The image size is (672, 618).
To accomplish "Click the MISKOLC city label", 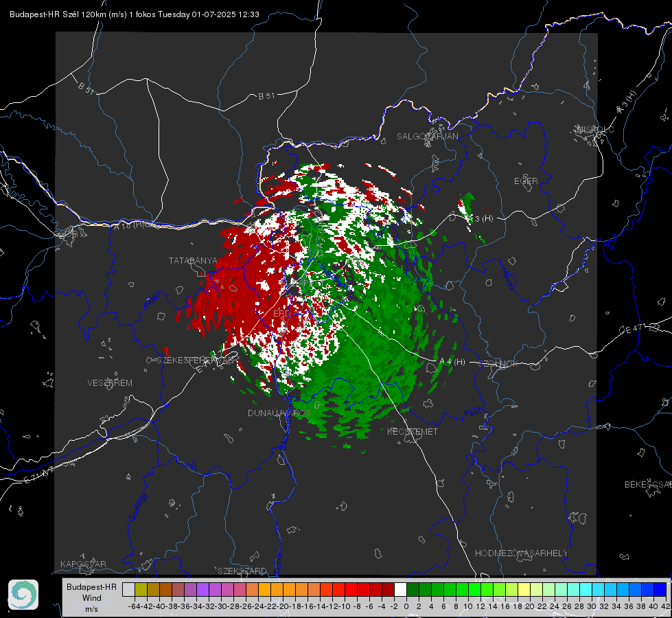I will coord(595,129).
